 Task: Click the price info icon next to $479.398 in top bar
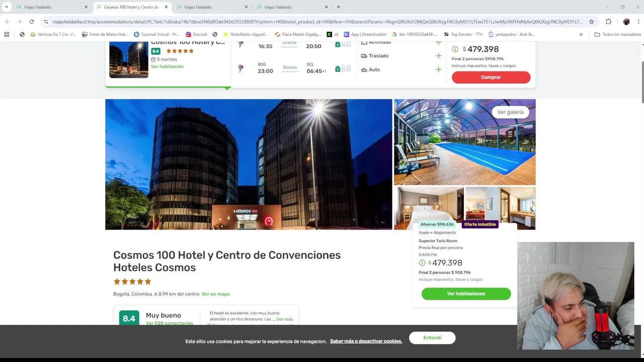pyautogui.click(x=455, y=49)
